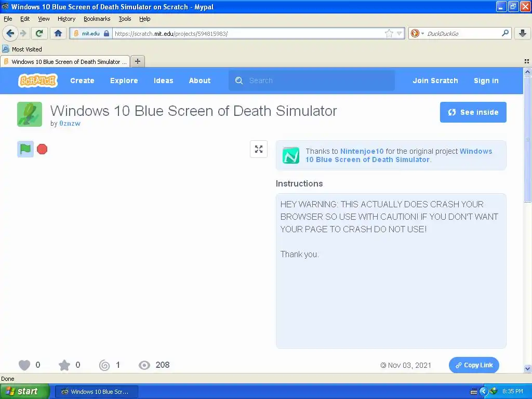Image resolution: width=532 pixels, height=399 pixels.
Task: Open the Tools menu
Action: tap(125, 19)
